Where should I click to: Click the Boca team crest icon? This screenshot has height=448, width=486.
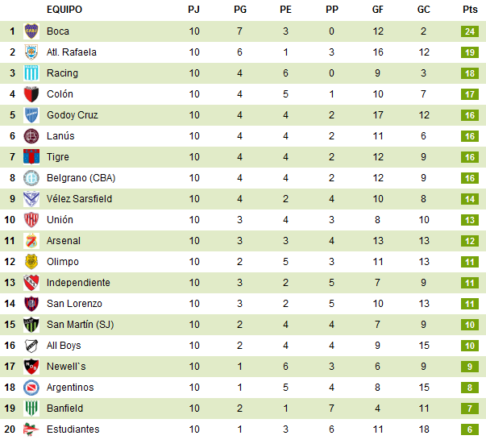point(31,31)
